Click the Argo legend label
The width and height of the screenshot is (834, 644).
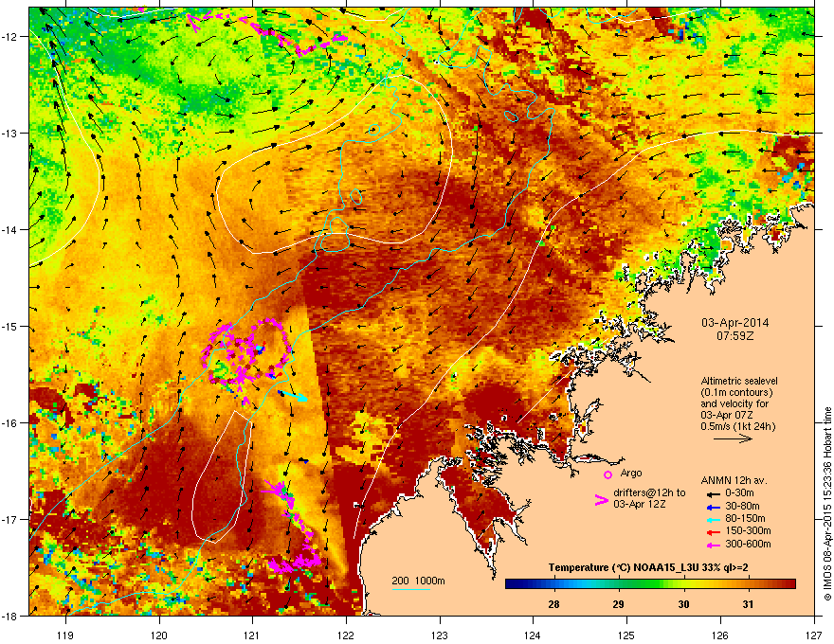click(x=631, y=473)
